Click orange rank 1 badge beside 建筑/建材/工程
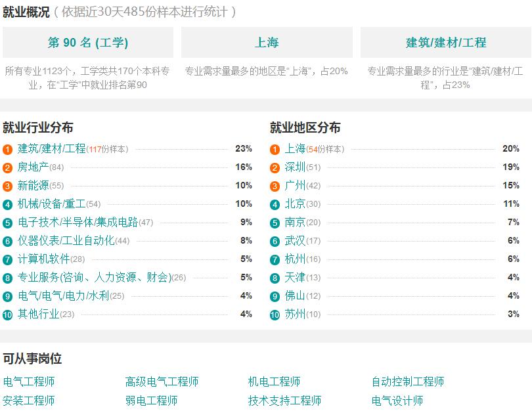 (7, 150)
